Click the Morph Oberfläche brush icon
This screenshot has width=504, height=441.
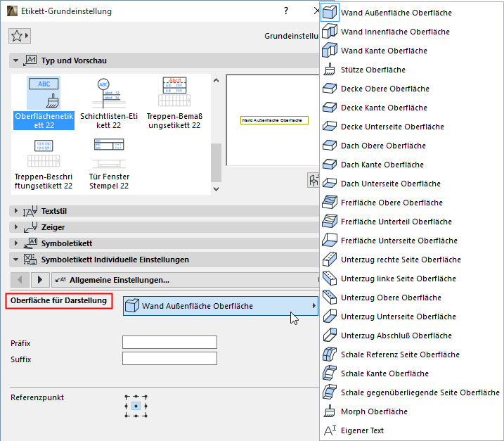pos(329,411)
